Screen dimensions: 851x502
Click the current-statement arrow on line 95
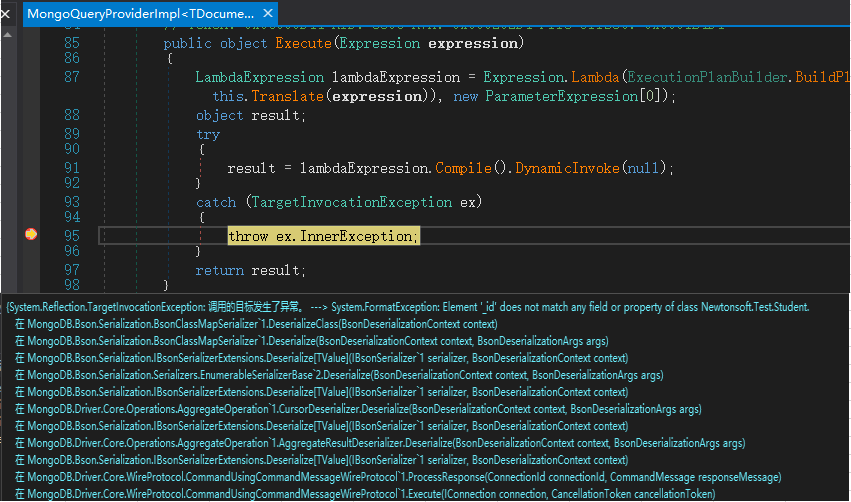click(31, 235)
